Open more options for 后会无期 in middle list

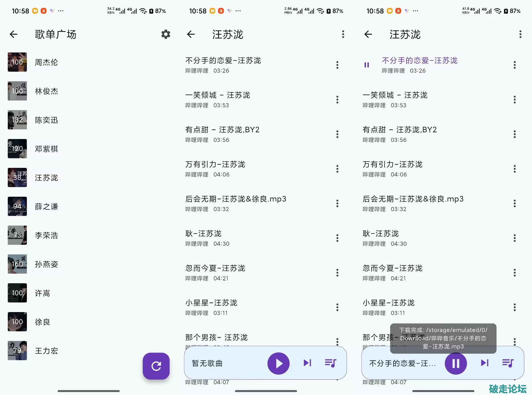pyautogui.click(x=337, y=204)
